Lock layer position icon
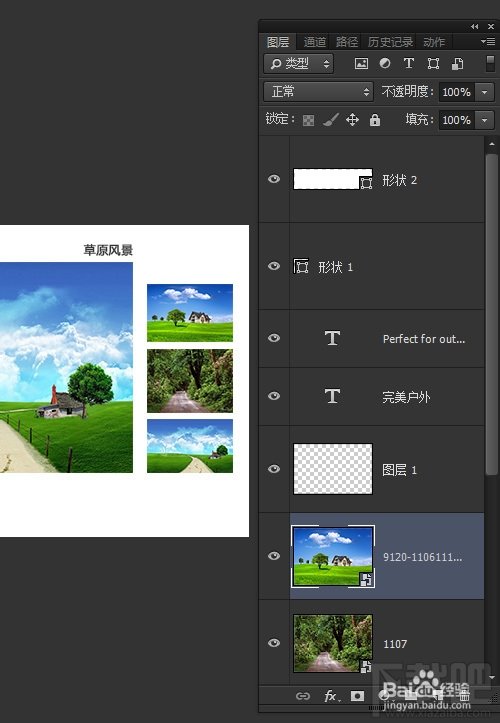 (x=352, y=120)
